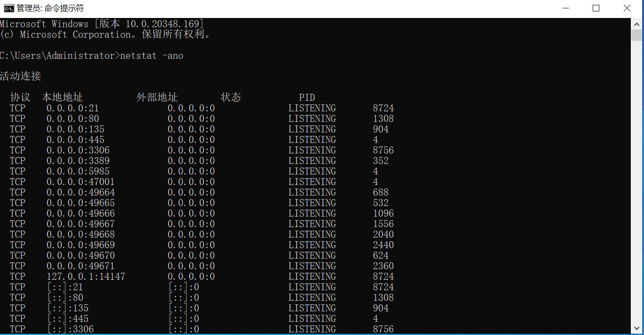This screenshot has width=644, height=335.
Task: Select IPv6 local address [::]:445
Action: [x=68, y=318]
